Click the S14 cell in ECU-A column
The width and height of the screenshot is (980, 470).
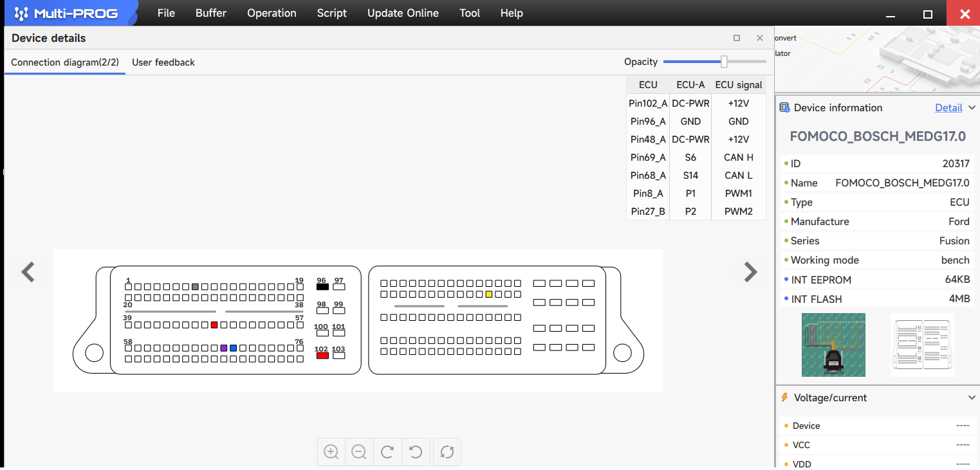point(690,175)
